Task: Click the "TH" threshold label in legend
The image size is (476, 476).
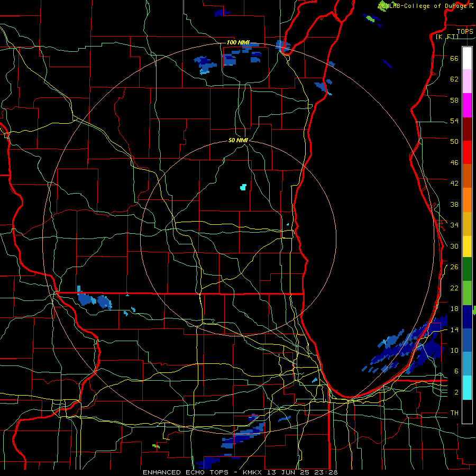Action: 454,413
